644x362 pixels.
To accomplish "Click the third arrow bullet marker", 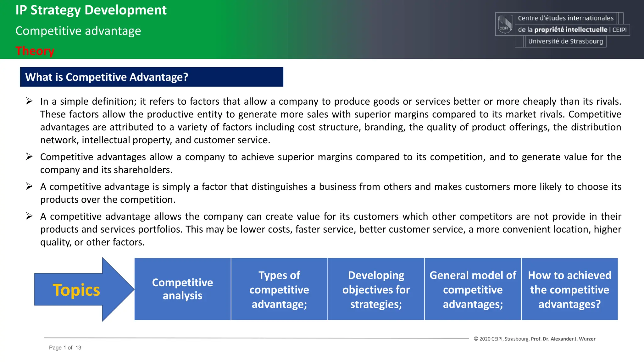I will [x=29, y=186].
